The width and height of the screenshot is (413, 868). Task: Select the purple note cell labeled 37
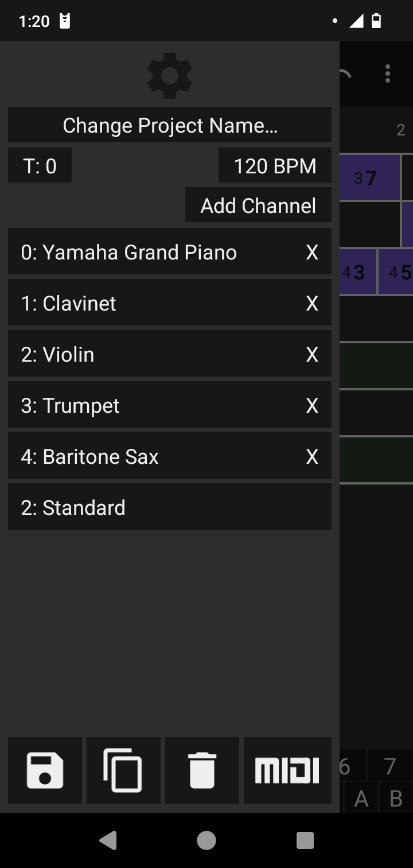coord(369,178)
